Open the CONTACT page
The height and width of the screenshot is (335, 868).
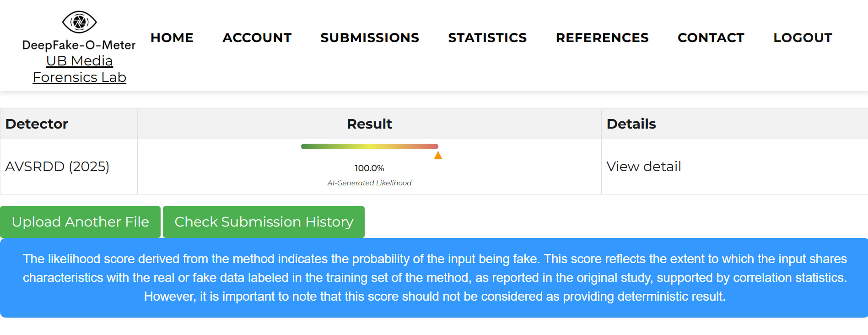[711, 38]
